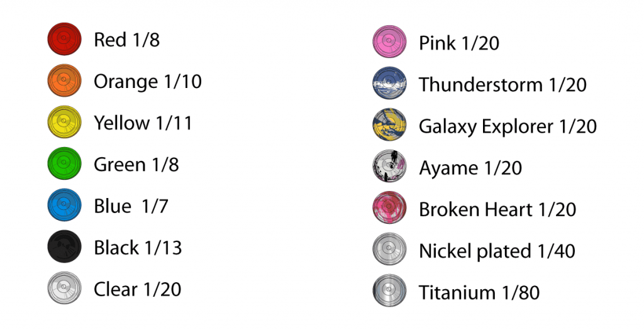Click the pink yo-yo icon
Image resolution: width=644 pixels, height=330 pixels.
click(389, 43)
